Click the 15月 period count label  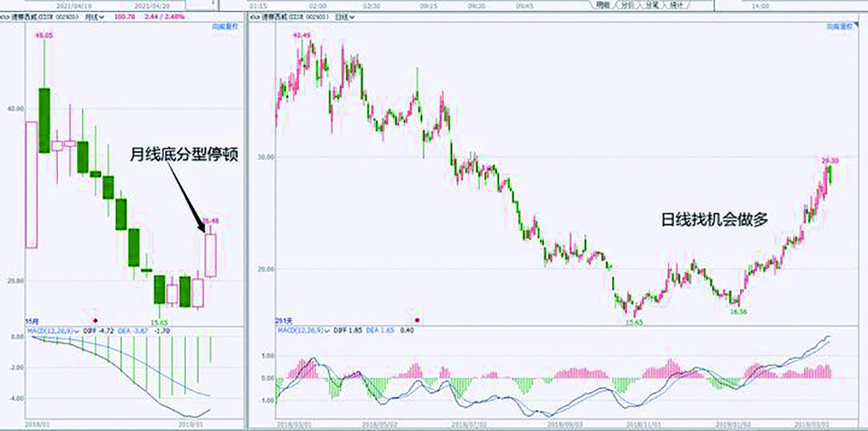coord(32,321)
